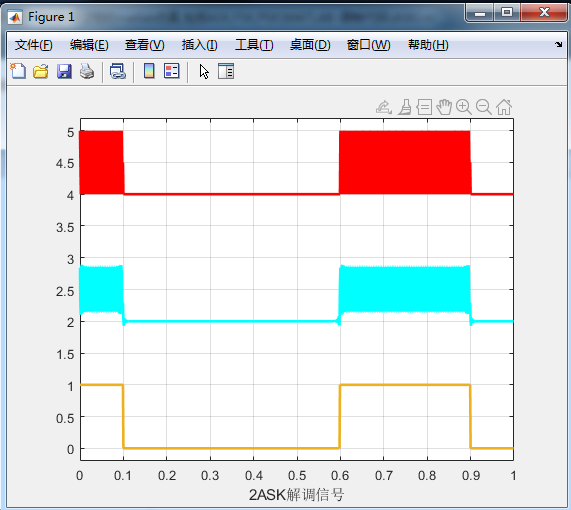Open the 文件(F) menu

(x=34, y=45)
